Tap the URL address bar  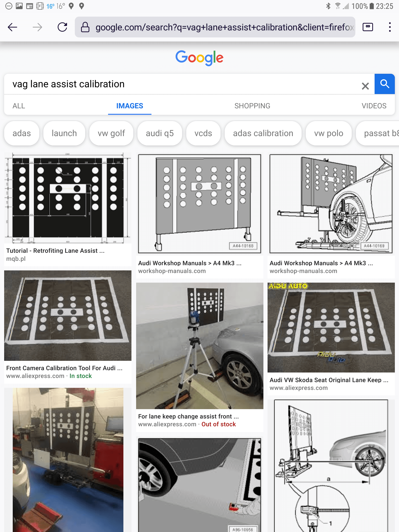pos(215,27)
